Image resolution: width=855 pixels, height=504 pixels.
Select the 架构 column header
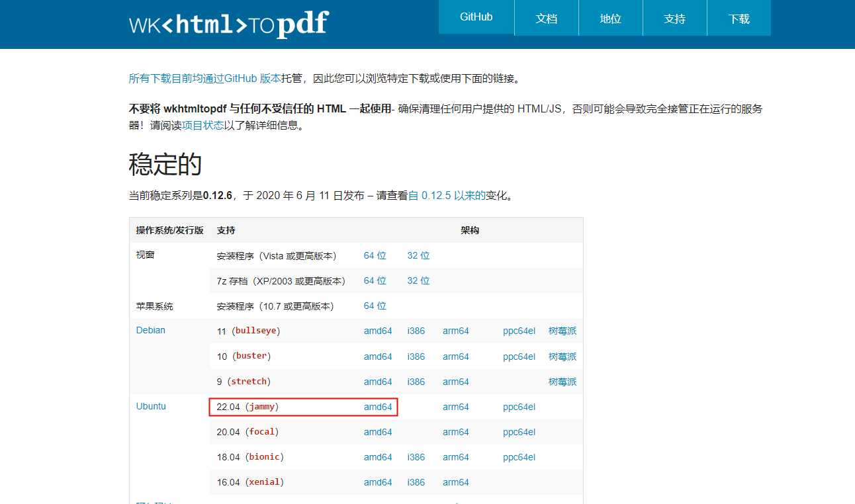click(x=470, y=230)
